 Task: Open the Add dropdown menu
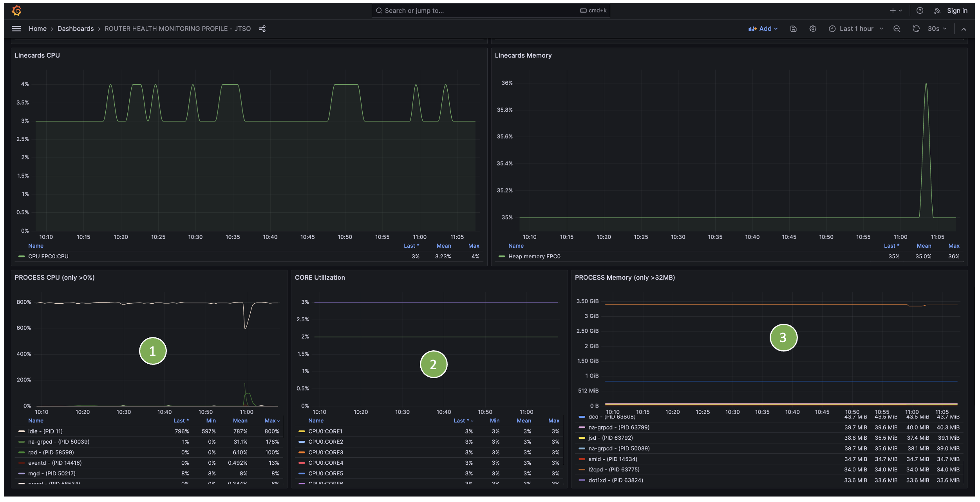(x=763, y=29)
